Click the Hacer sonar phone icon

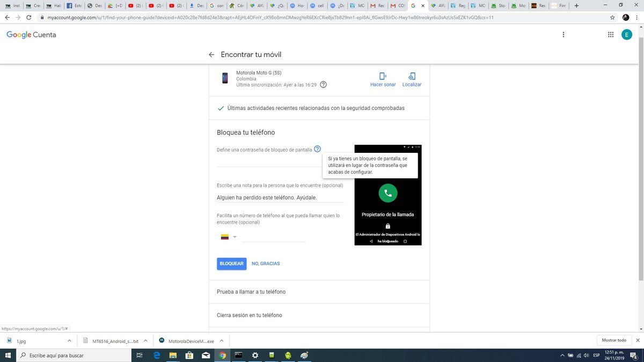pos(383,76)
